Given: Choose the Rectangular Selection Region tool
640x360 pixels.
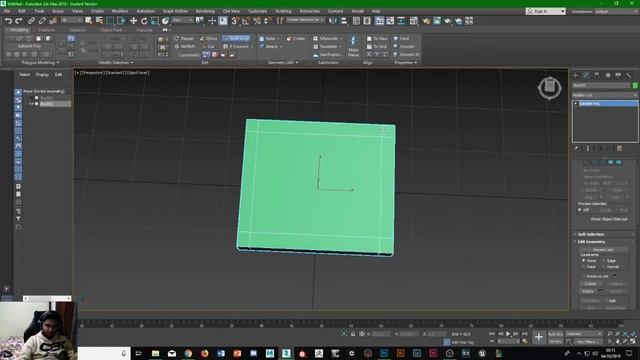Looking at the screenshot, I should coord(111,21).
